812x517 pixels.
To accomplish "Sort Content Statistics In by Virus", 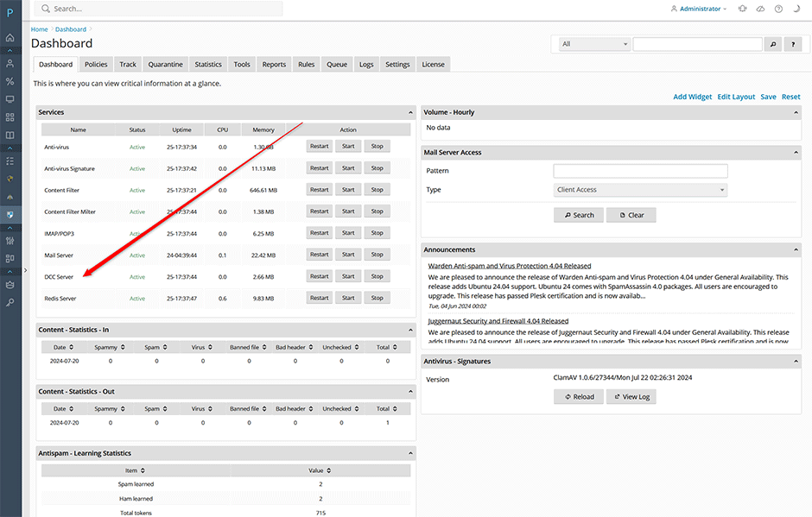I will pos(202,347).
